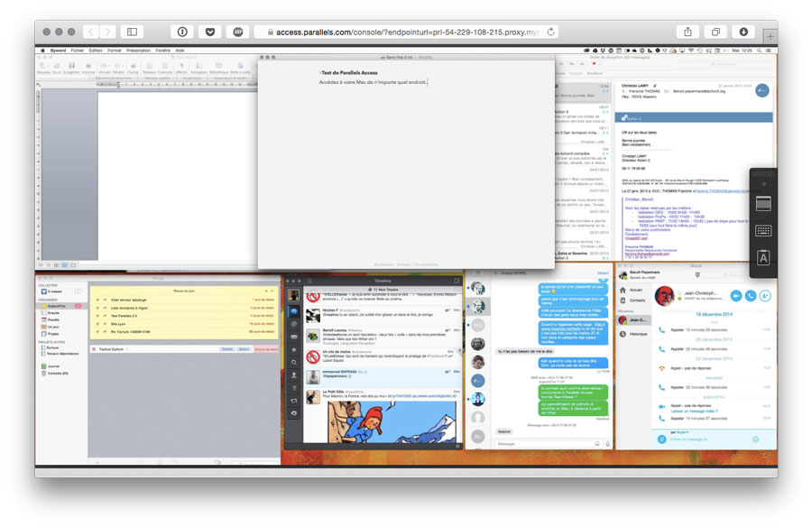Open the Favorites star in Twitter sidebar
The height and width of the screenshot is (527, 812).
pyautogui.click(x=294, y=350)
